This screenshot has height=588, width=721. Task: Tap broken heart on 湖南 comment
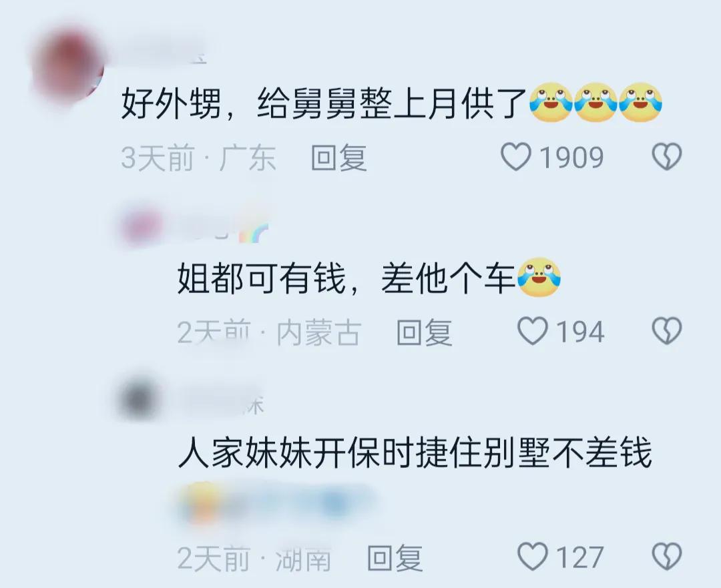click(667, 556)
